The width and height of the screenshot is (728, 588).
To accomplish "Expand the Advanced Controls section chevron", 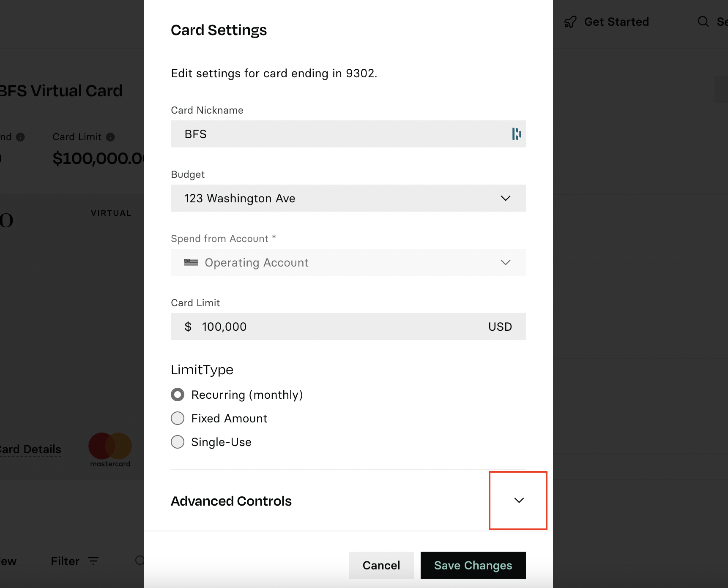I will 519,500.
